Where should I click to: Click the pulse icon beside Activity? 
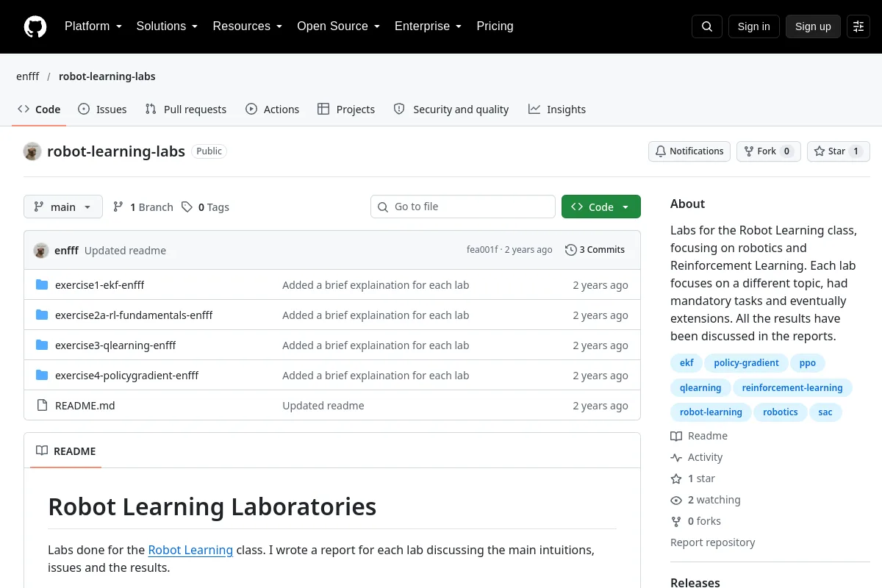676,457
